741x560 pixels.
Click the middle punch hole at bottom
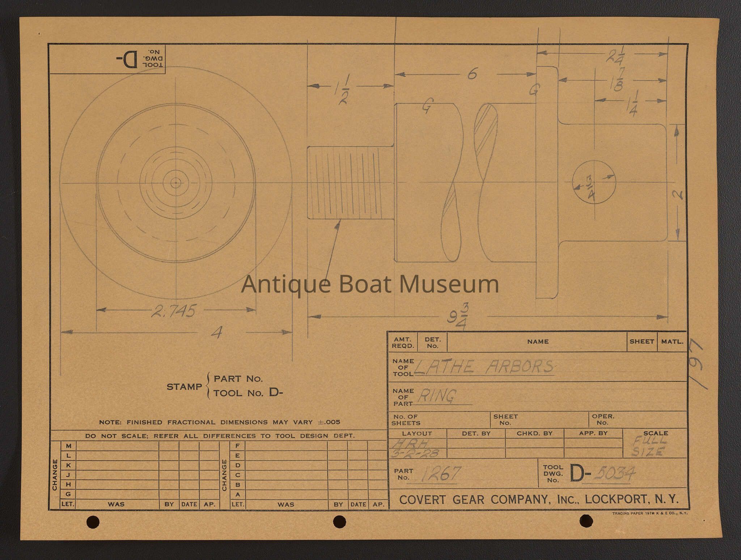pos(339,521)
